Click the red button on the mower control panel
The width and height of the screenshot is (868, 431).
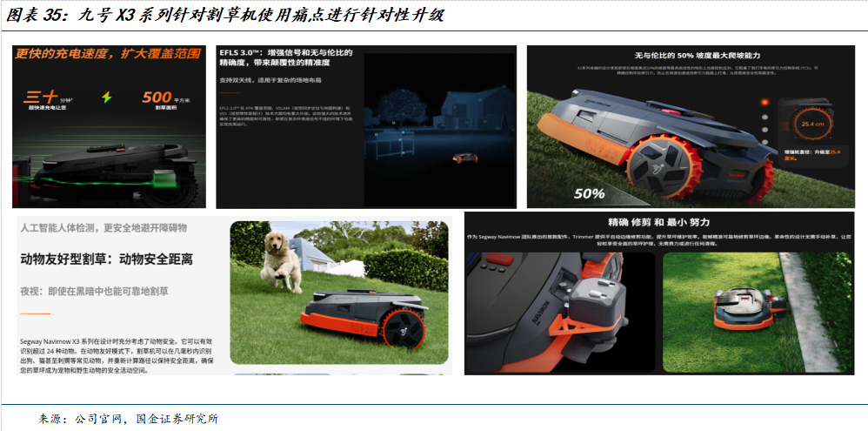[499, 258]
